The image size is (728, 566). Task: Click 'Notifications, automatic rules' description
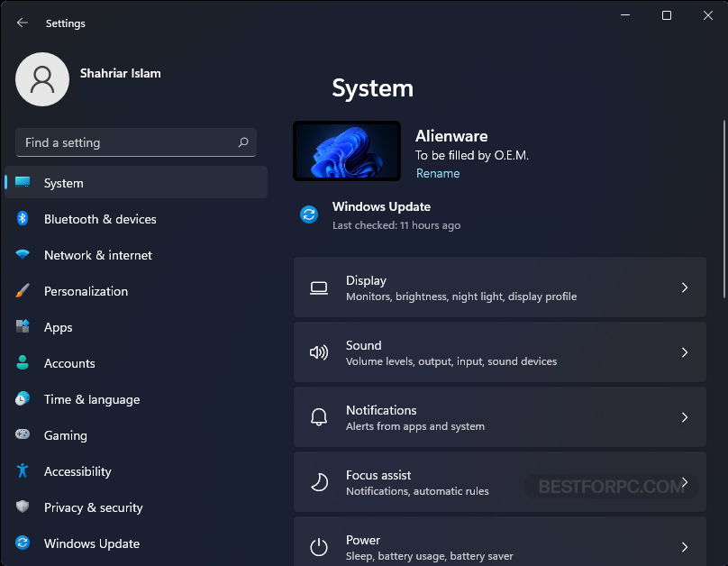click(x=417, y=491)
